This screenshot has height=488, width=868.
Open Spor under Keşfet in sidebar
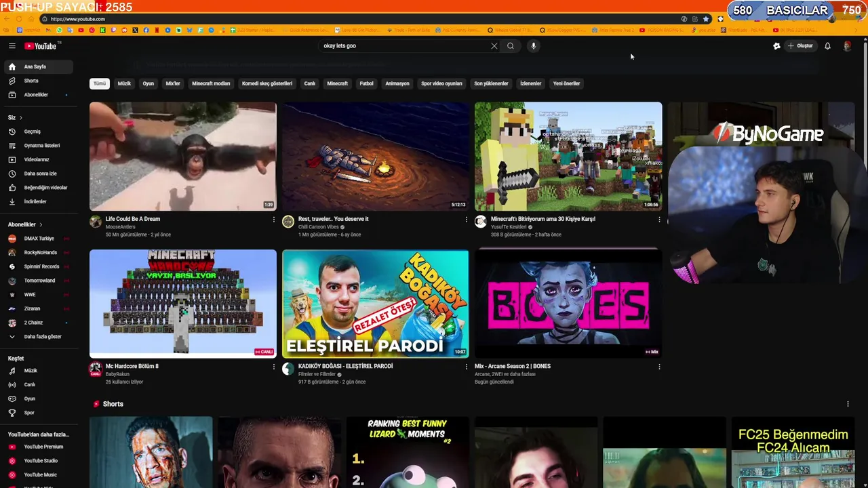38,413
